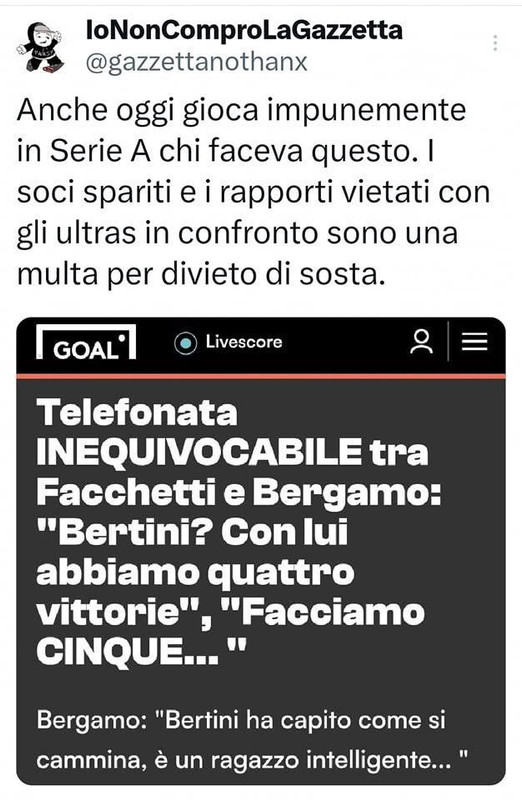Click the Livescore circular indicator icon
The height and width of the screenshot is (800, 522).
(185, 343)
